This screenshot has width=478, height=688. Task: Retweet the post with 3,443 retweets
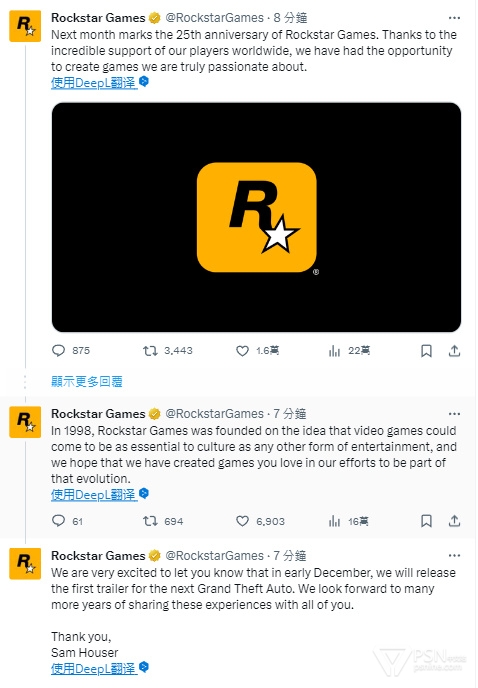(150, 351)
